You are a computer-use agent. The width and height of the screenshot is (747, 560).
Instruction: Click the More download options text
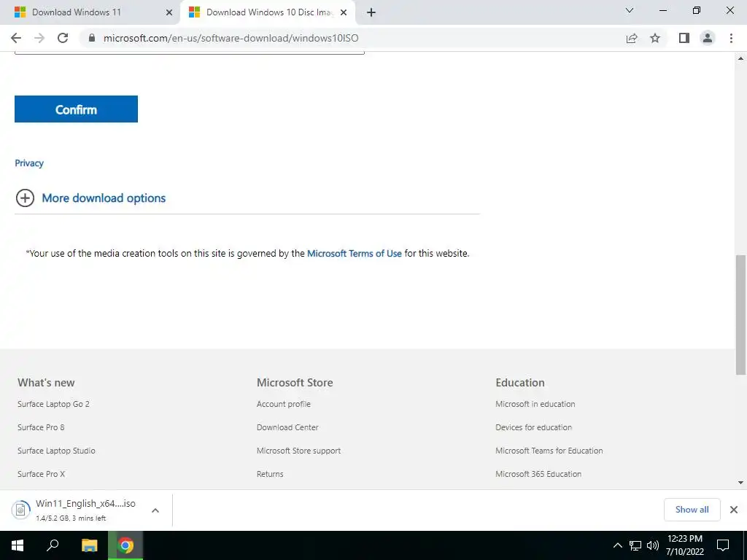[x=104, y=198]
